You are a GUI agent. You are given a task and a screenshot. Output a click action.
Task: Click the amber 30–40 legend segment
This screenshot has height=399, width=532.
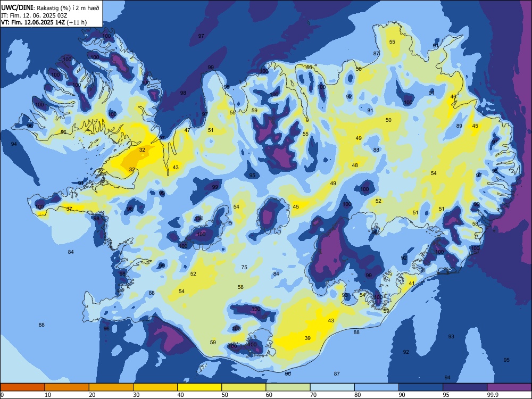point(155,387)
